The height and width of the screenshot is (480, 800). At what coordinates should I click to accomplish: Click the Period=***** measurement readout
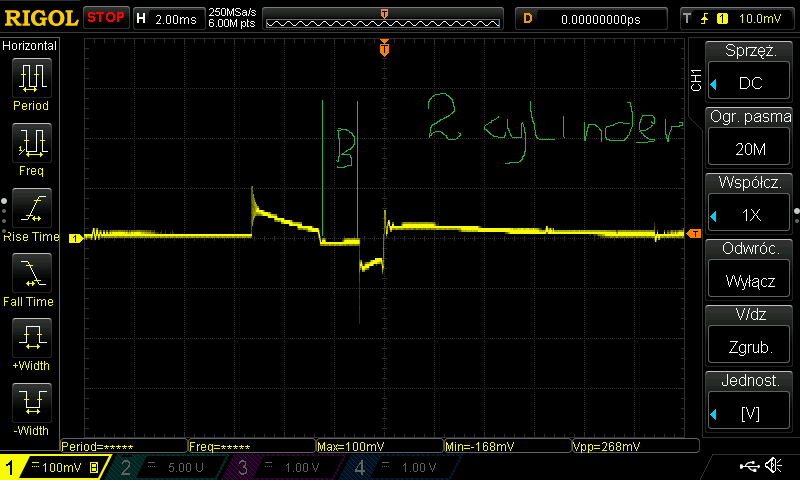[123, 446]
